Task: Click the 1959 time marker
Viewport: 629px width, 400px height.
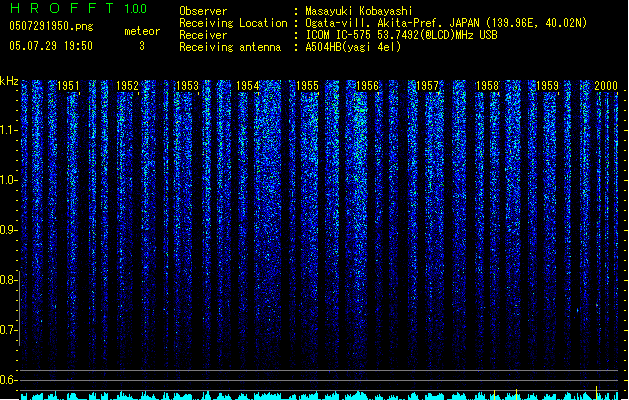Action: click(x=547, y=86)
